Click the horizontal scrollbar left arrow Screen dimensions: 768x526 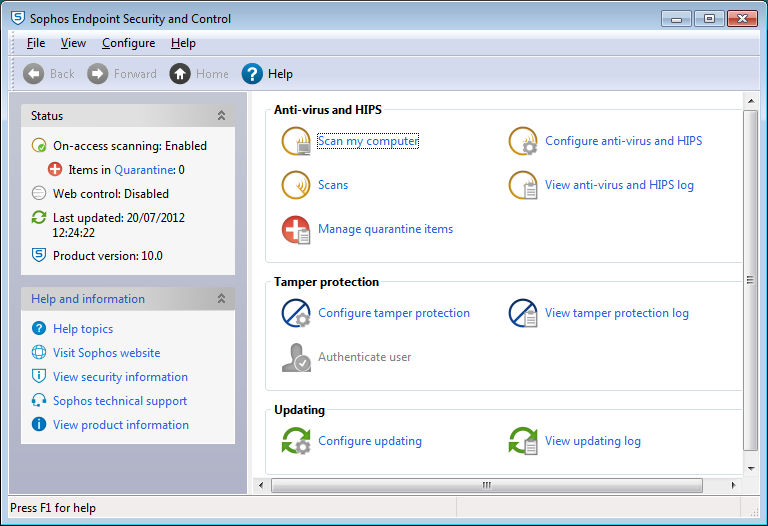pyautogui.click(x=261, y=485)
